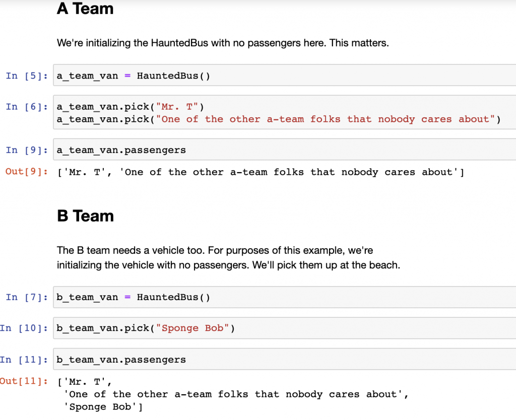The image size is (516, 420).
Task: Click the paragraph about the B team needing a vehicle
Action: tap(228, 258)
